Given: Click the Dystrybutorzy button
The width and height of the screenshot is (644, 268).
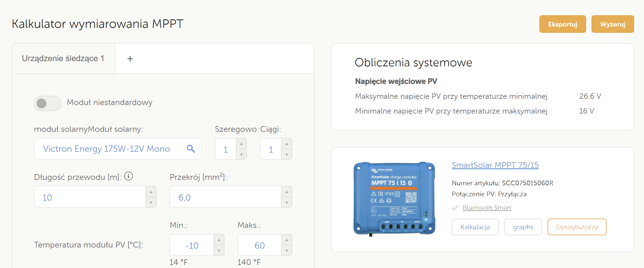Looking at the screenshot, I should click(x=577, y=227).
